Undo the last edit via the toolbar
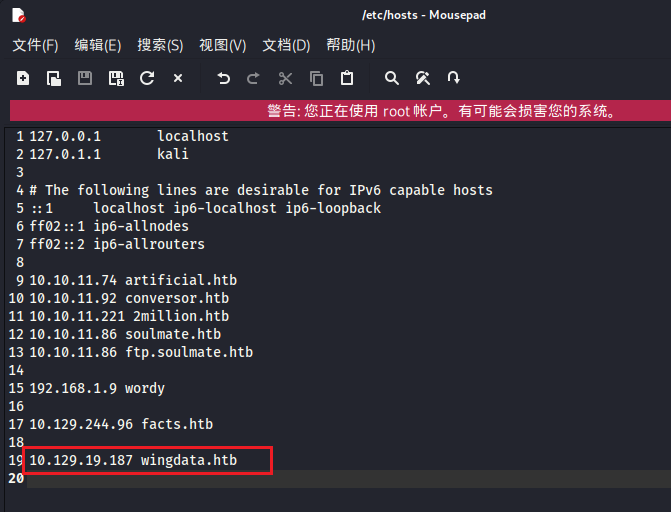Viewport: 671px width, 512px height. pyautogui.click(x=223, y=78)
